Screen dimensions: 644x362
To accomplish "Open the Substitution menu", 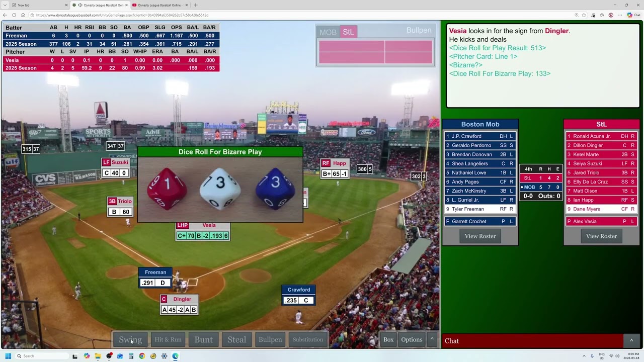I will click(308, 340).
